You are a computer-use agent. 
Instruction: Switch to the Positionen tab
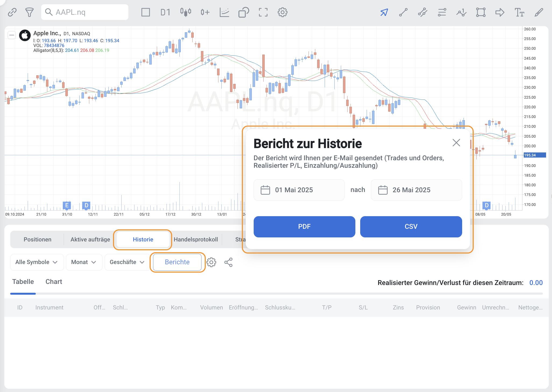click(x=37, y=240)
